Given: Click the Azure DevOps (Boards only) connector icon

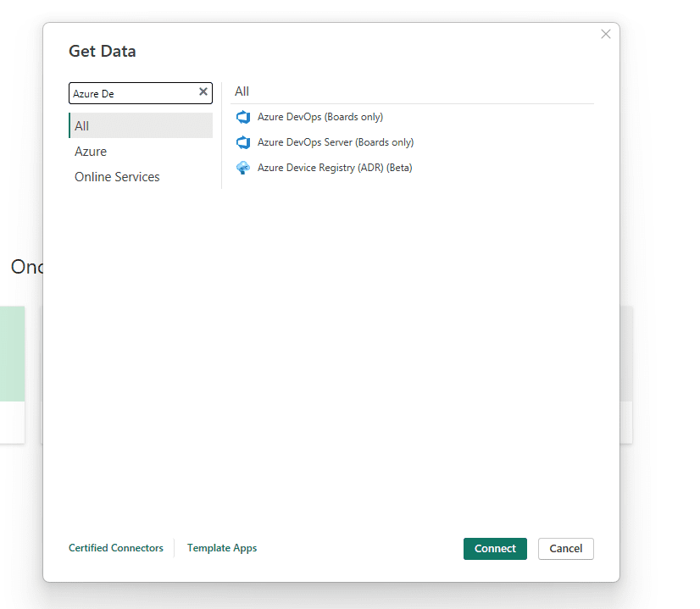Looking at the screenshot, I should pyautogui.click(x=243, y=117).
